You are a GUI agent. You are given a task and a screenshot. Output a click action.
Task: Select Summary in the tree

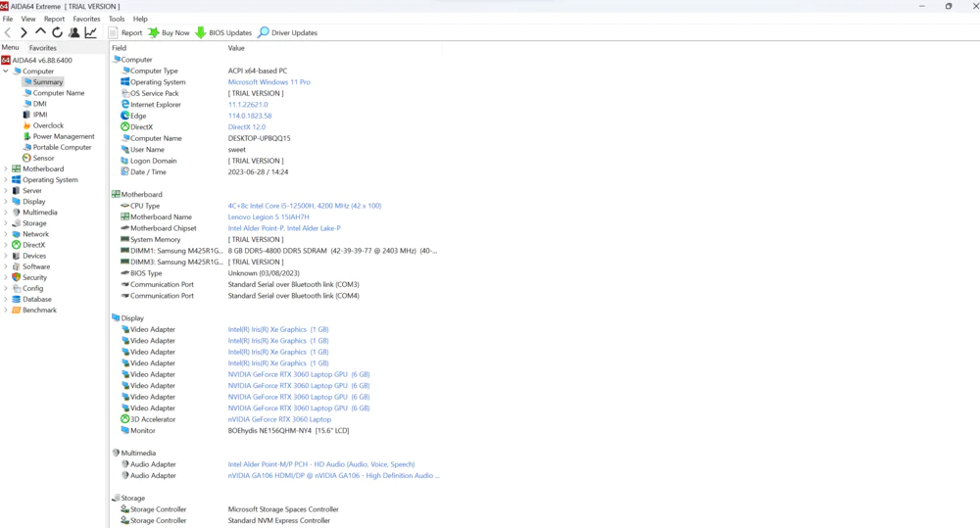[47, 82]
